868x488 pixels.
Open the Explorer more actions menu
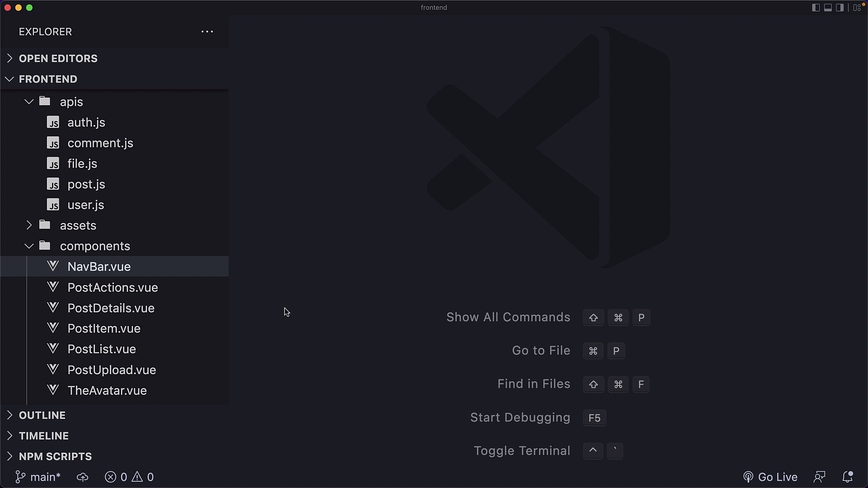207,32
